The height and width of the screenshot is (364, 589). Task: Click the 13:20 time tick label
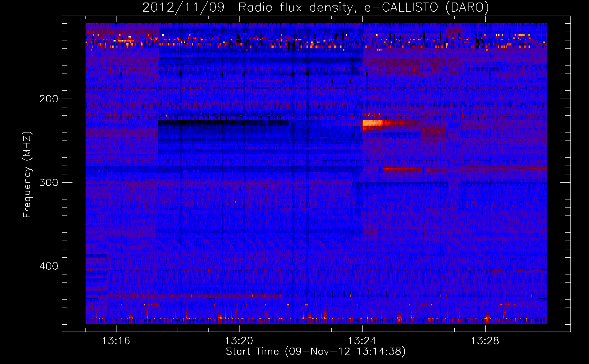pyautogui.click(x=239, y=341)
